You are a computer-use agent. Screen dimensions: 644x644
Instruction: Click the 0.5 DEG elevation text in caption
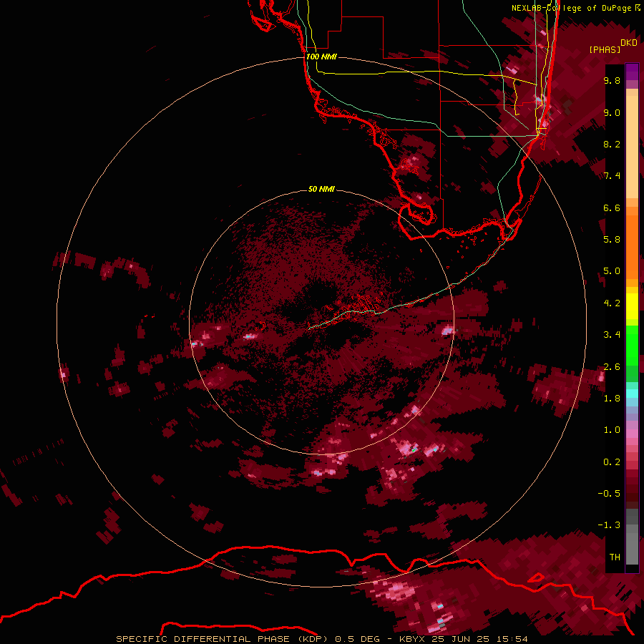pyautogui.click(x=357, y=639)
